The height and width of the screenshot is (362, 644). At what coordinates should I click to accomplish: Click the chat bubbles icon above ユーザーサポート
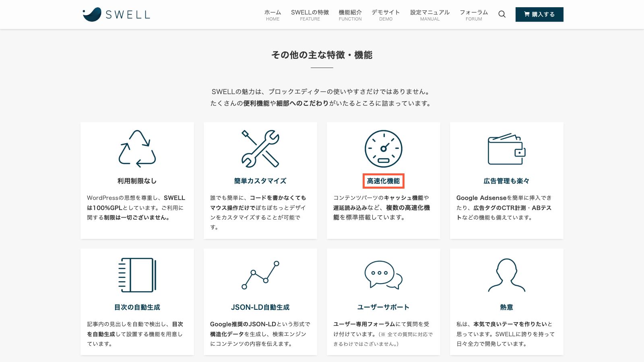pos(384,275)
